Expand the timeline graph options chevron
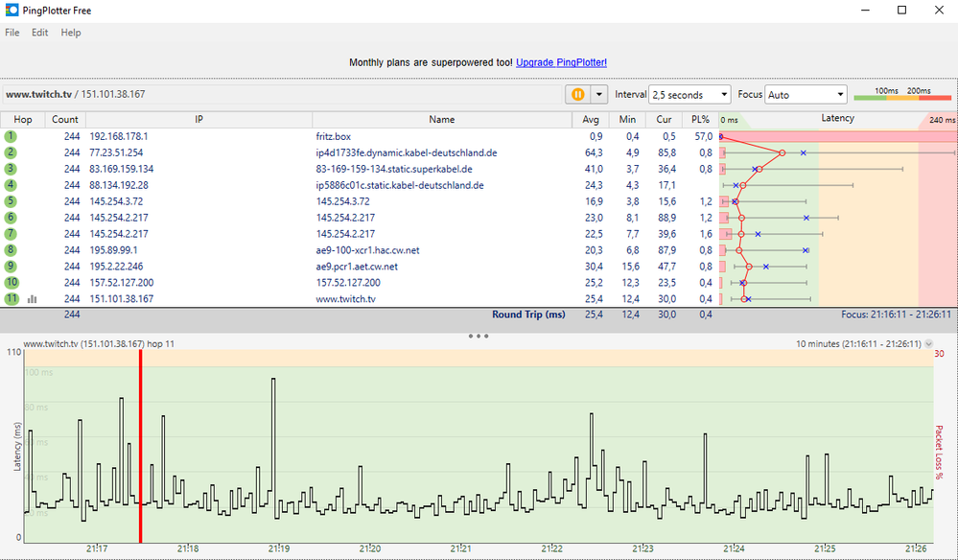The height and width of the screenshot is (560, 958). click(928, 344)
